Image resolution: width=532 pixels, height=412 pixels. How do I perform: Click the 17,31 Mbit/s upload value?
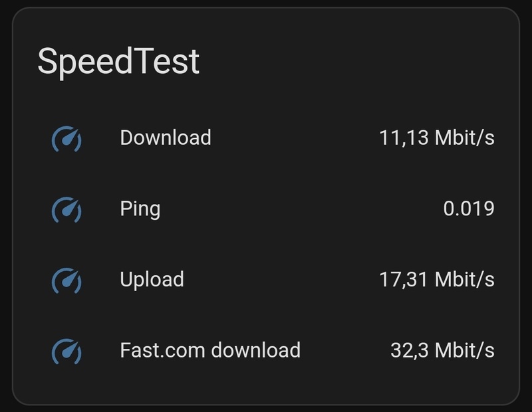(x=437, y=279)
